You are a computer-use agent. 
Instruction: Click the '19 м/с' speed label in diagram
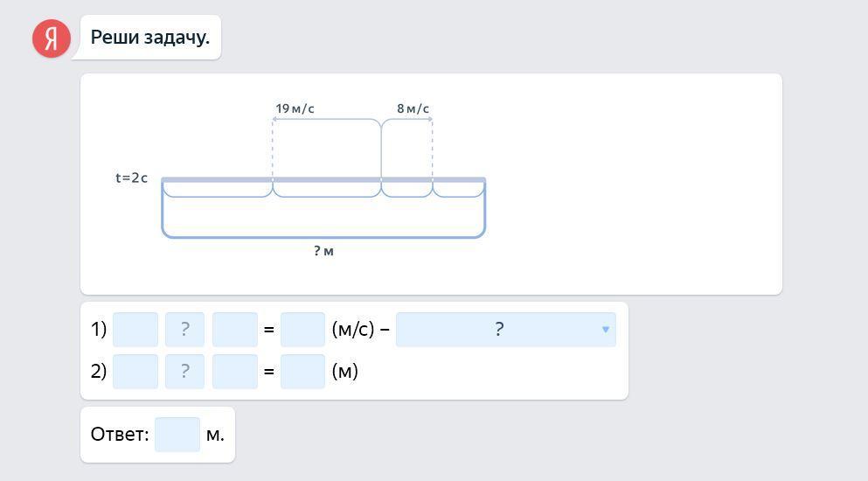pos(295,108)
